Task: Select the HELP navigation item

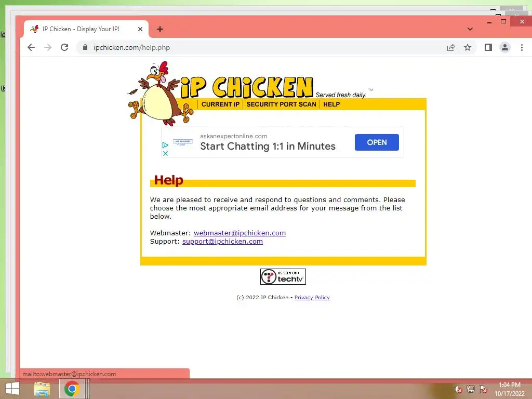Action: pos(331,104)
